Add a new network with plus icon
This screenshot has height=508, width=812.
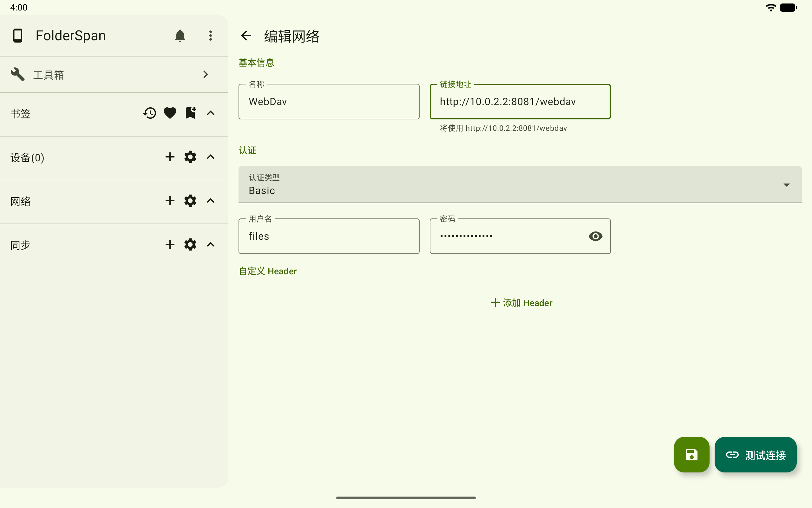(x=170, y=201)
